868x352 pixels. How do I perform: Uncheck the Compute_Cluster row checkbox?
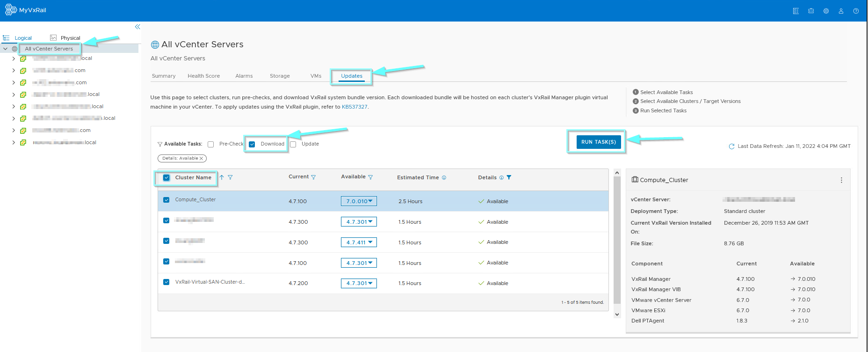(x=166, y=200)
